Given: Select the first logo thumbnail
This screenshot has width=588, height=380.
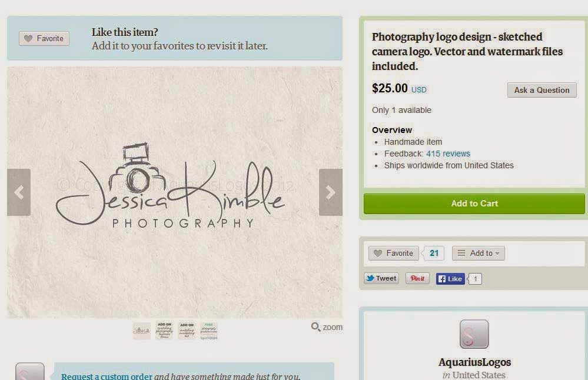Looking at the screenshot, I should (x=142, y=331).
